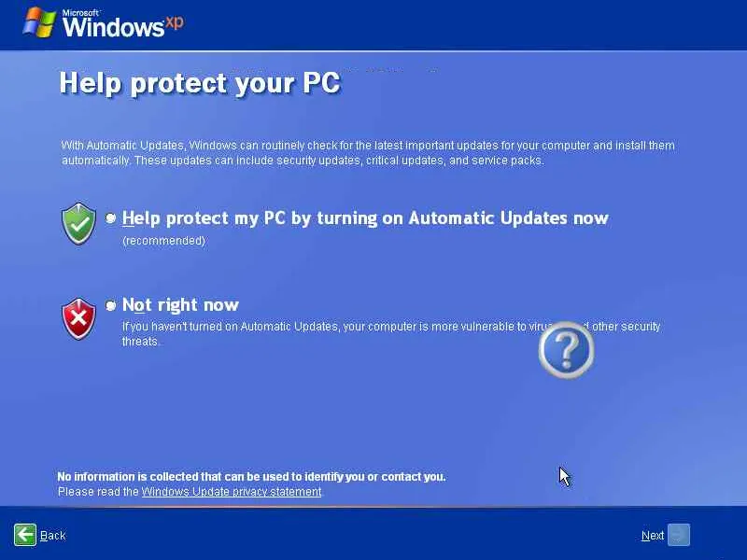Click the Automatic Updates description paragraph

368,153
